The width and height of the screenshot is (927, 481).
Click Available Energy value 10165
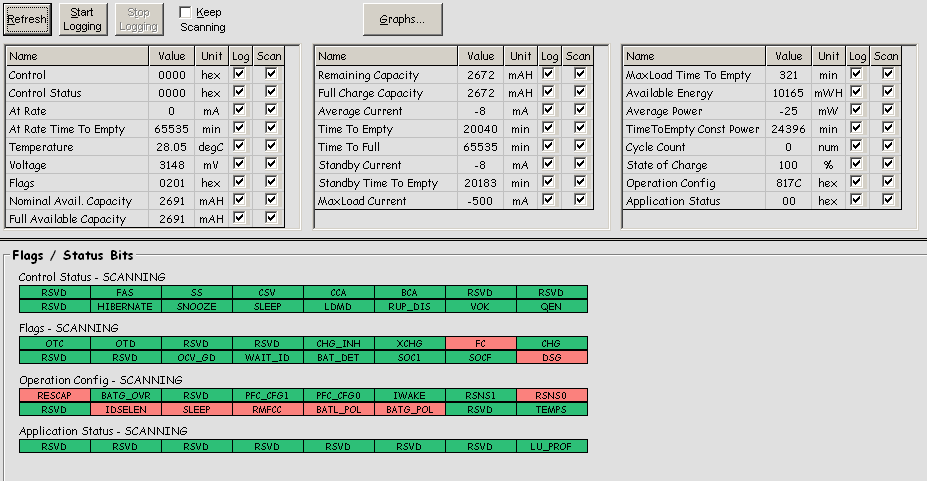[x=788, y=93]
